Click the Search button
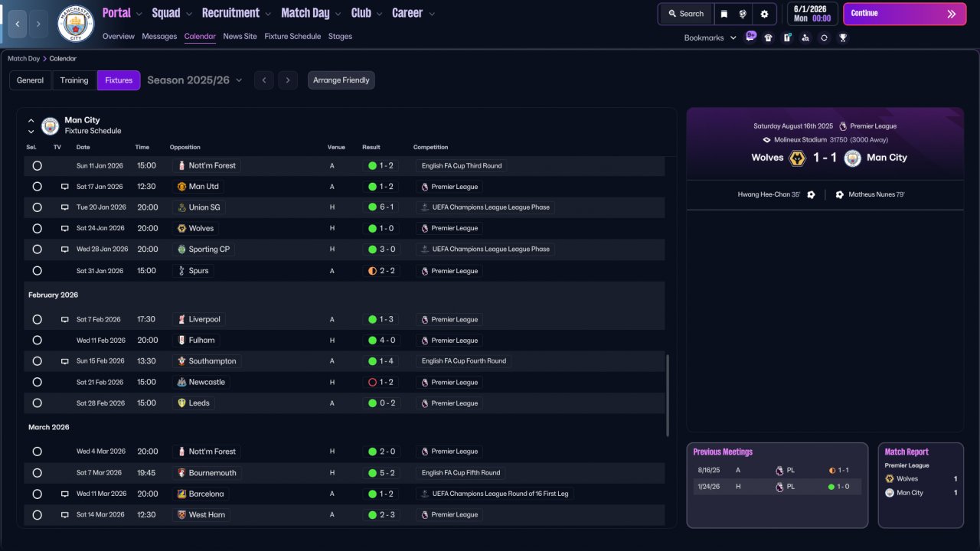 tap(686, 14)
